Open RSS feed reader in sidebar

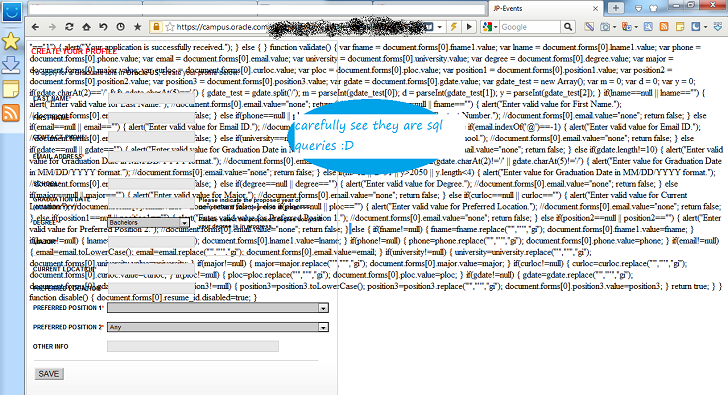coord(11,113)
